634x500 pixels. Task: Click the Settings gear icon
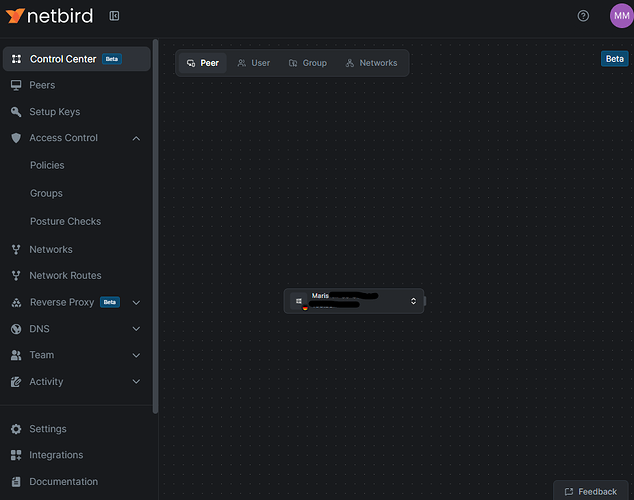click(x=16, y=429)
